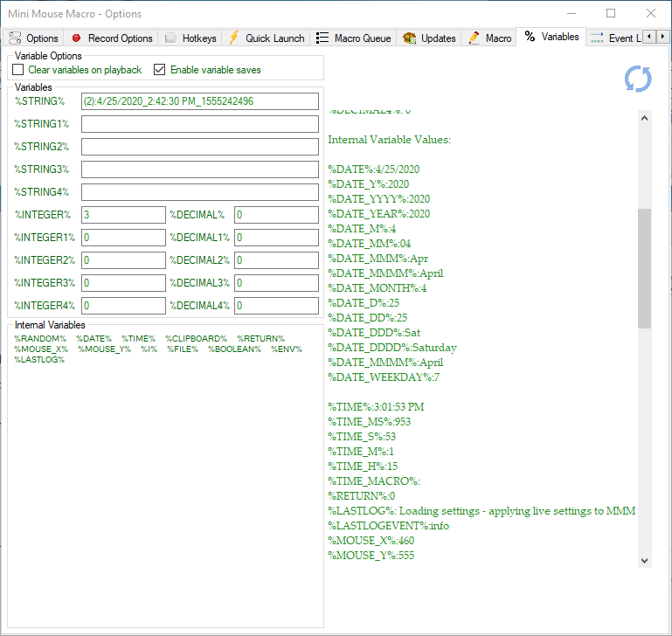The height and width of the screenshot is (636, 672).
Task: Click the tab strip right-arrow button
Action: click(x=662, y=37)
